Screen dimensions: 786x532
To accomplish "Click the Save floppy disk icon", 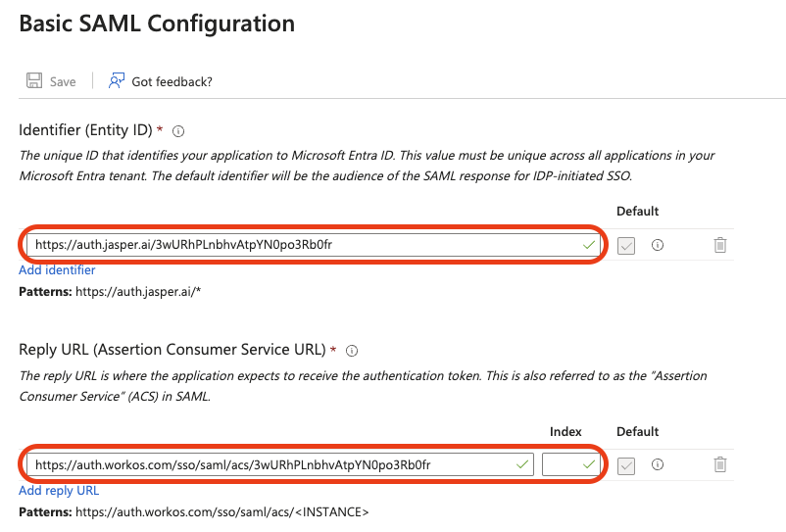I will [x=33, y=81].
